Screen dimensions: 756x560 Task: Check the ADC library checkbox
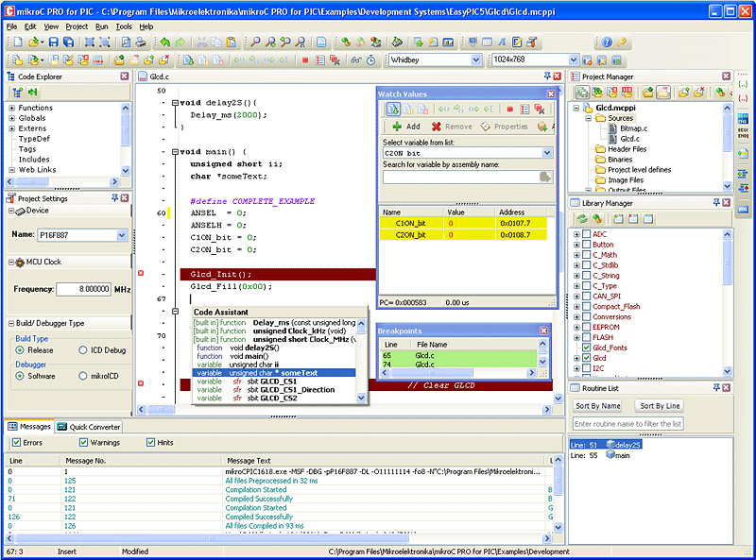(586, 234)
